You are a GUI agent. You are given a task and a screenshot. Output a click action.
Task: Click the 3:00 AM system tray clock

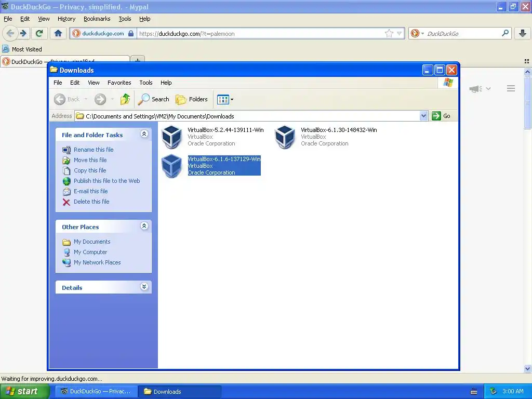[x=513, y=391]
